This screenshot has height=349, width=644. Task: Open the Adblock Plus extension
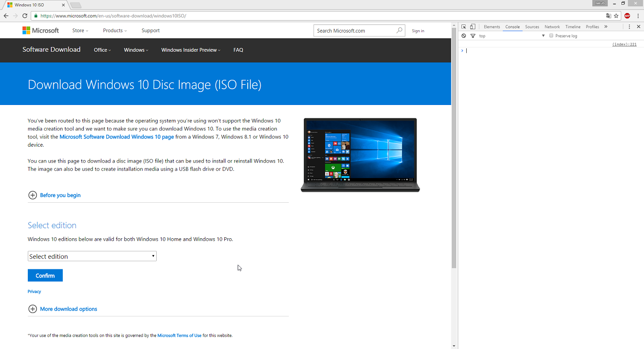tap(627, 16)
